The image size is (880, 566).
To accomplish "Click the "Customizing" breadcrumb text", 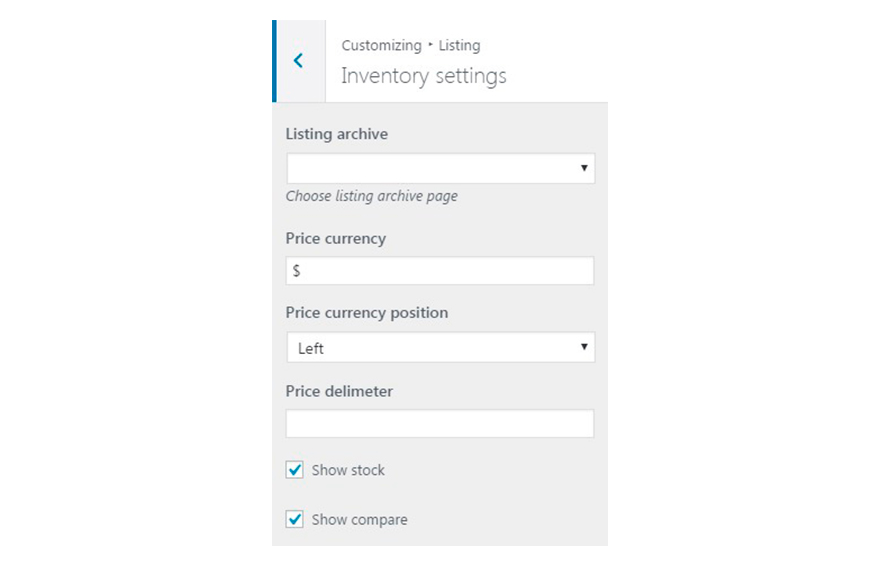I will coord(381,46).
